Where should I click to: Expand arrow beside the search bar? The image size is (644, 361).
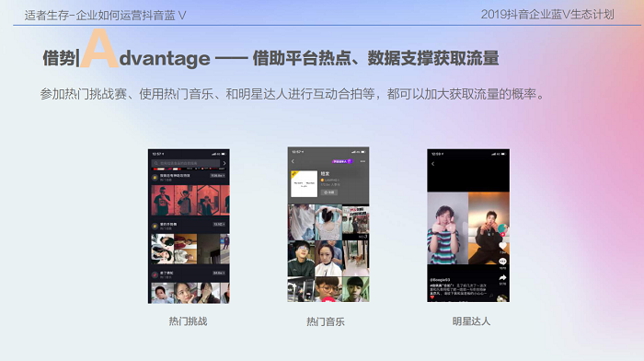[224, 163]
